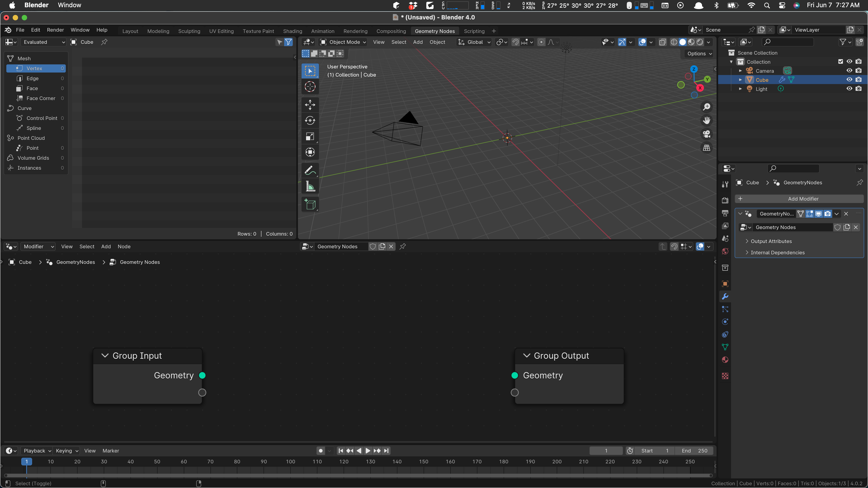The width and height of the screenshot is (868, 488).
Task: Disable Cube in renders via camera icon
Action: point(859,80)
